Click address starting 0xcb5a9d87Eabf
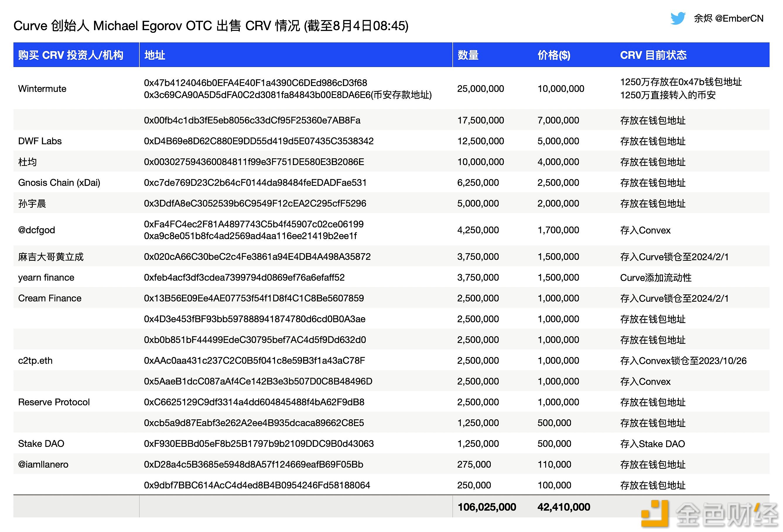This screenshot has height=532, width=783. (254, 423)
